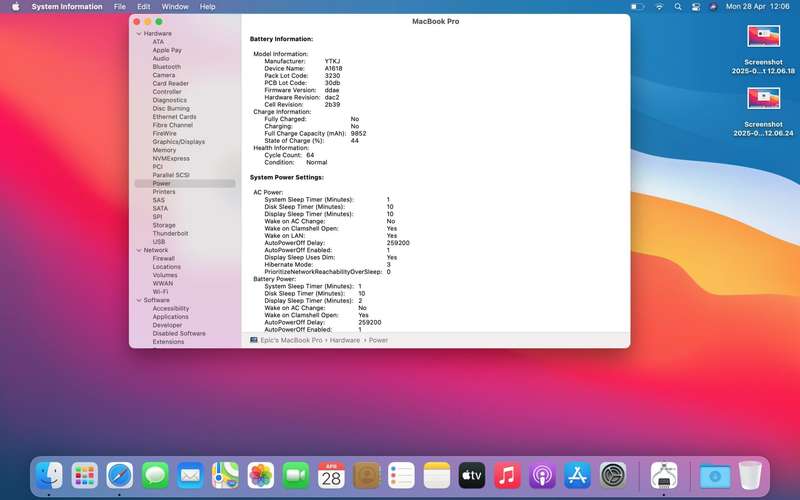Select Graphics/Displays in sidebar

click(x=179, y=142)
